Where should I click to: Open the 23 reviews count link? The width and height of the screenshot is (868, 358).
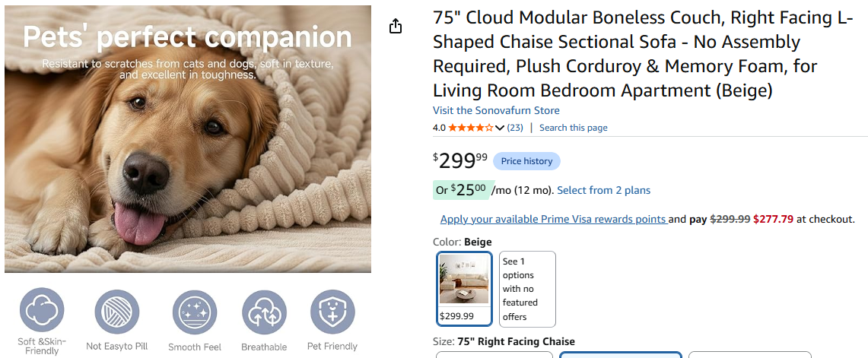tap(515, 128)
